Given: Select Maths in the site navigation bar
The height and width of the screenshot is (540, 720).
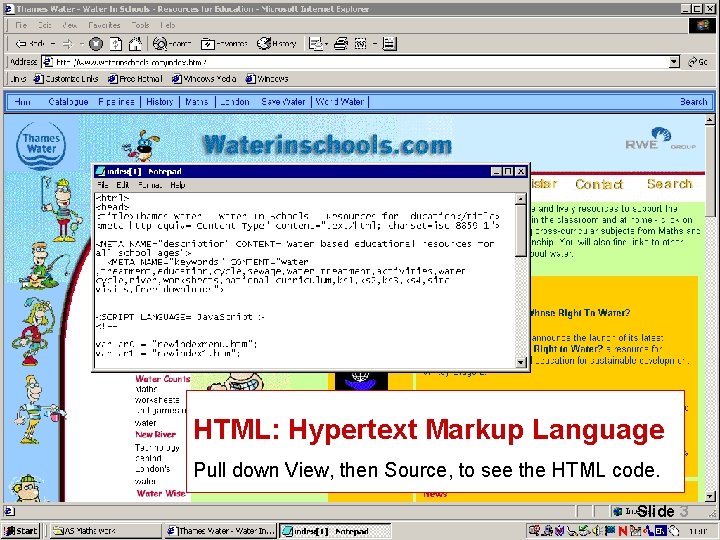Looking at the screenshot, I should point(197,102).
